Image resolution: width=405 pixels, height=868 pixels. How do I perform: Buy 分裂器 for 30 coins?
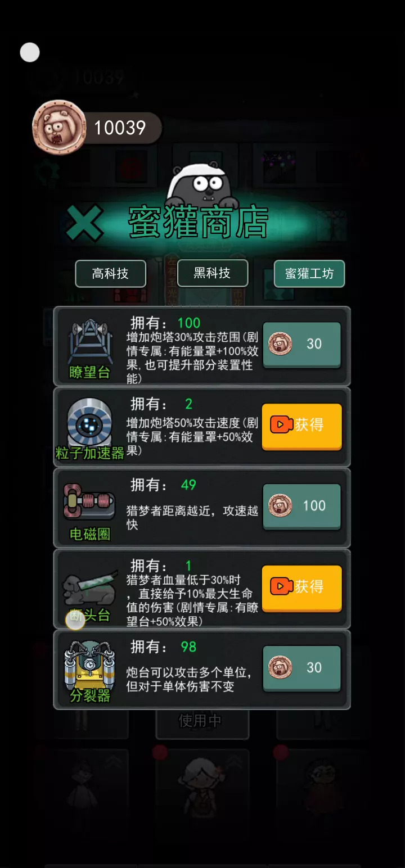pyautogui.click(x=302, y=668)
